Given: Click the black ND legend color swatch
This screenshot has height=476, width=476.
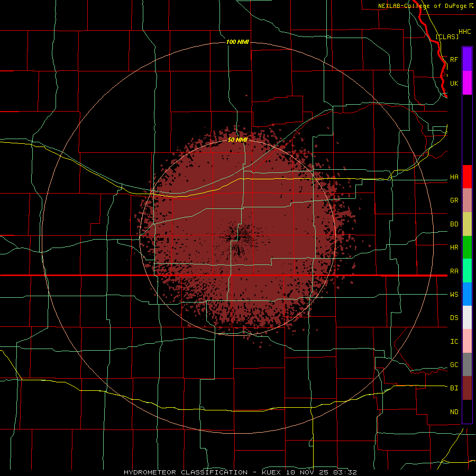Looking at the screenshot, I should [x=467, y=411].
